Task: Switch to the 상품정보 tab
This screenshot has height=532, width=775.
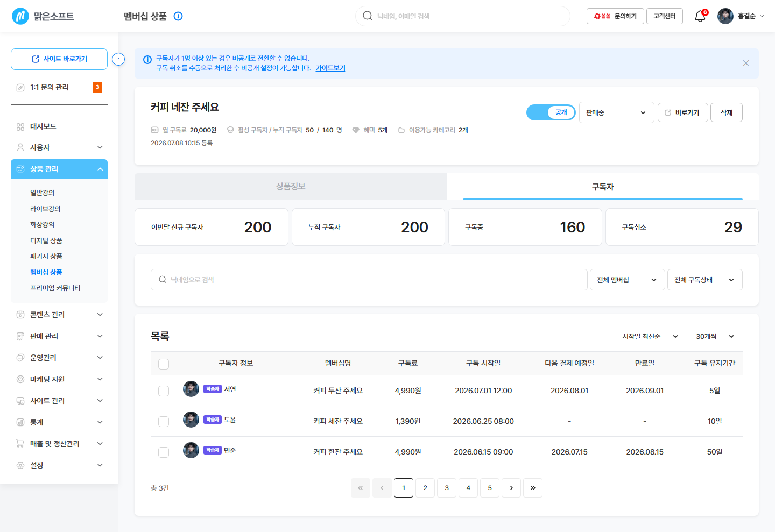Action: tap(291, 187)
